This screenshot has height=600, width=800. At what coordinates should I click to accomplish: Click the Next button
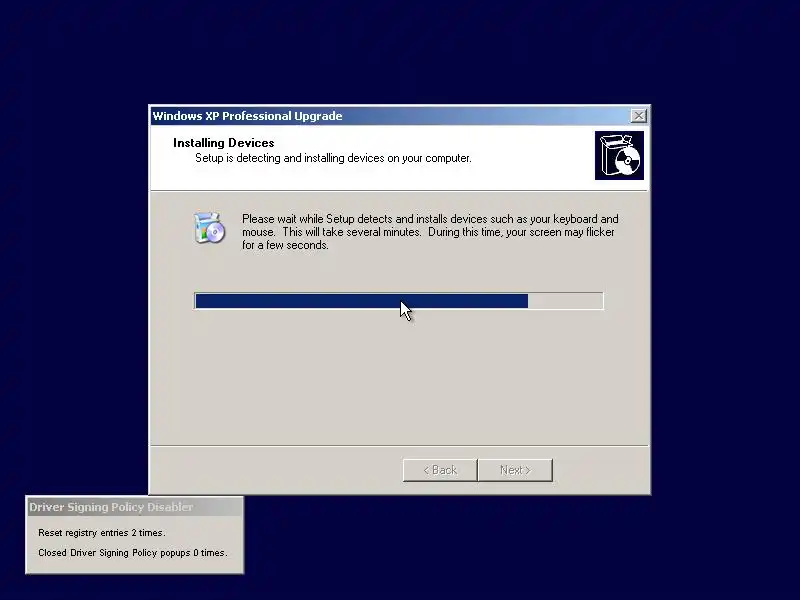coord(515,470)
